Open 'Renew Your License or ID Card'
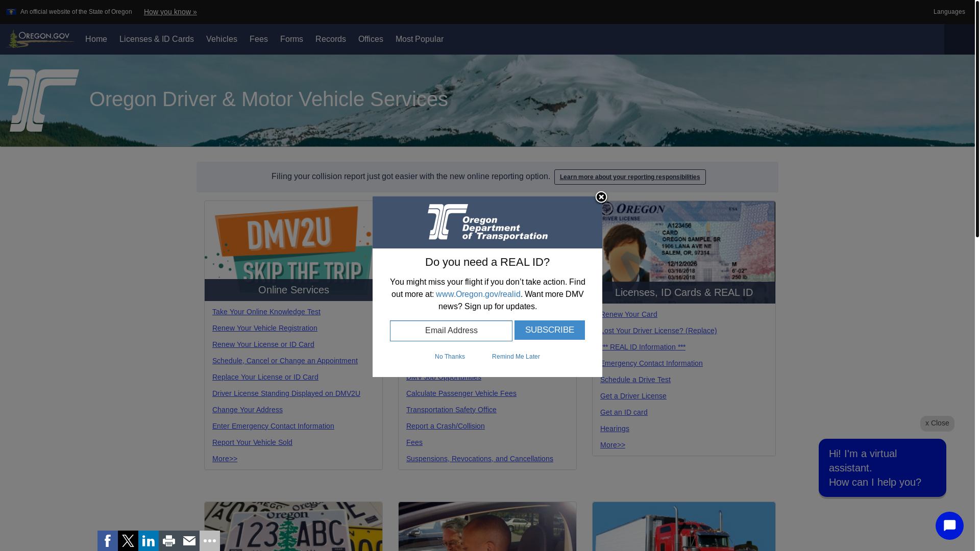Screen dimensions: 980x551 pos(263,344)
